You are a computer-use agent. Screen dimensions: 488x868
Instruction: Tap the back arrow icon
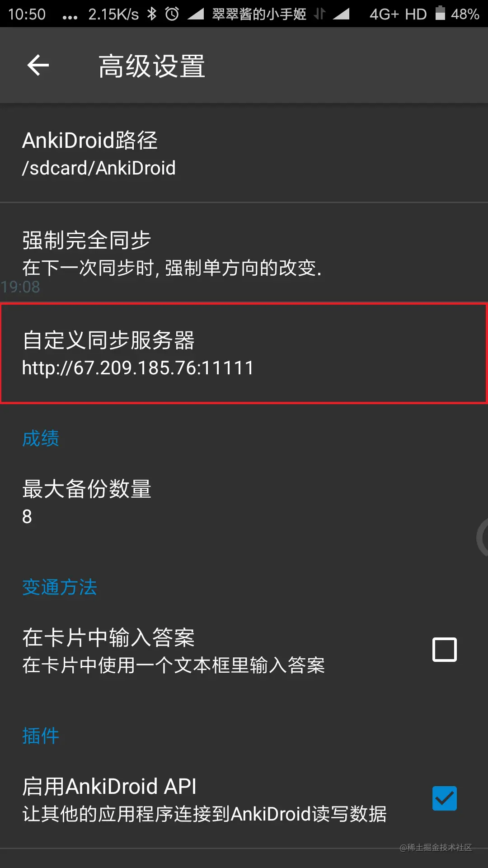pyautogui.click(x=38, y=66)
